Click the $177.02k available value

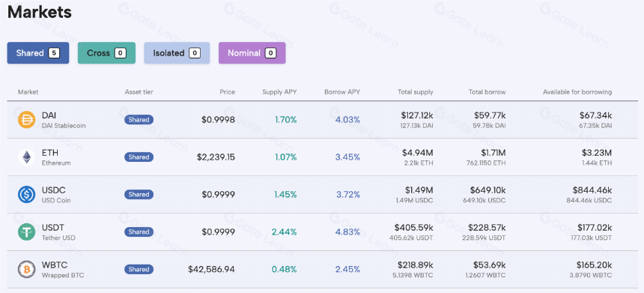click(595, 228)
